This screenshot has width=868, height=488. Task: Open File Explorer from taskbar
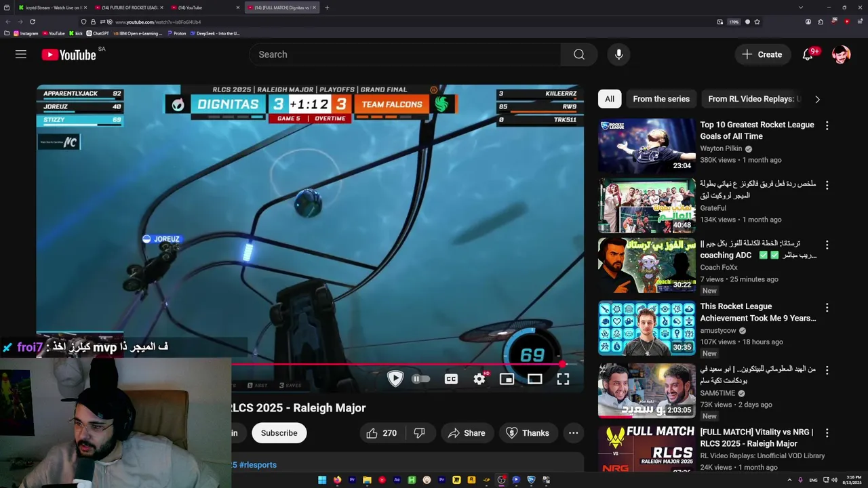pos(367,480)
